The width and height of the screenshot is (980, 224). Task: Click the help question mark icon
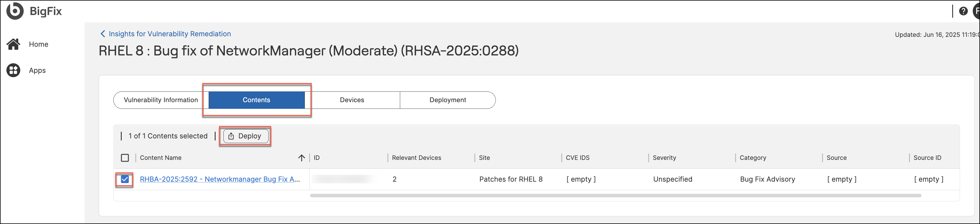click(x=963, y=11)
